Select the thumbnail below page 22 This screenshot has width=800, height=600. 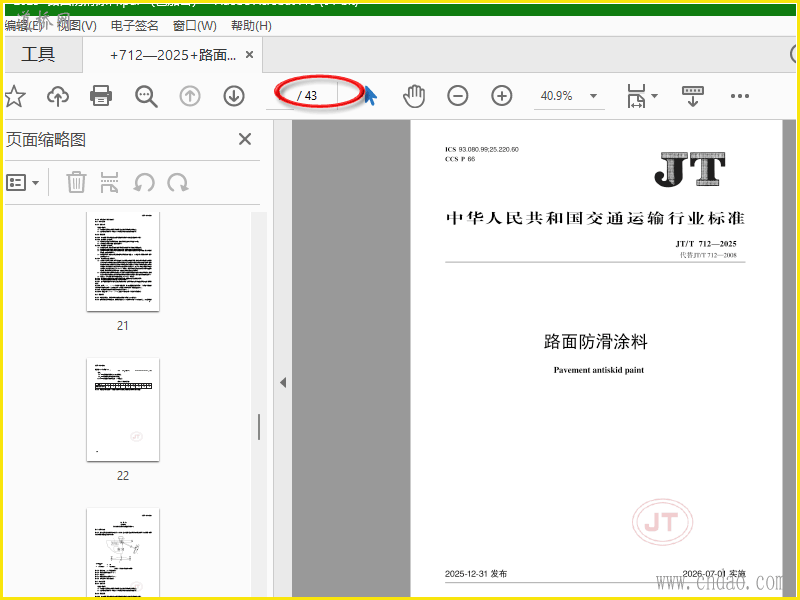point(123,553)
